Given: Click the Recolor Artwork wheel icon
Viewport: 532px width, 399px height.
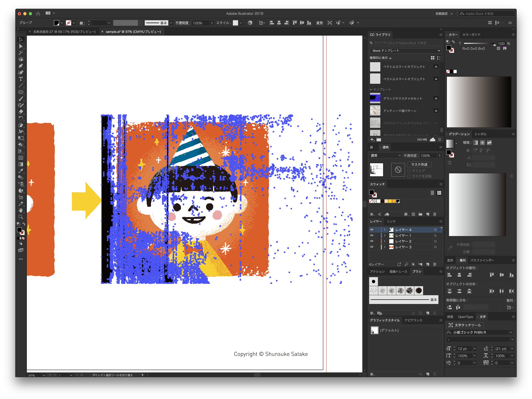Looking at the screenshot, I should pyautogui.click(x=250, y=23).
